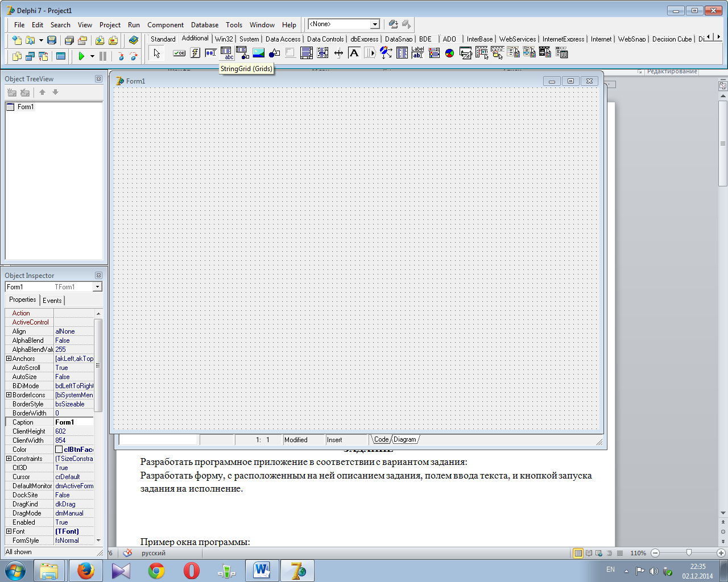Open dropdown arrow next to Run button

[x=92, y=56]
